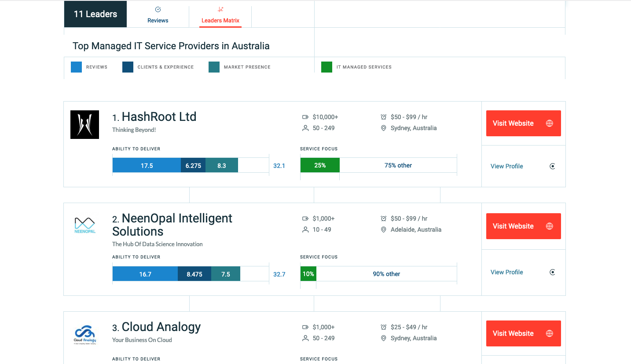The image size is (631, 364).
Task: Click the Leaders Matrix chart icon
Action: click(x=220, y=9)
